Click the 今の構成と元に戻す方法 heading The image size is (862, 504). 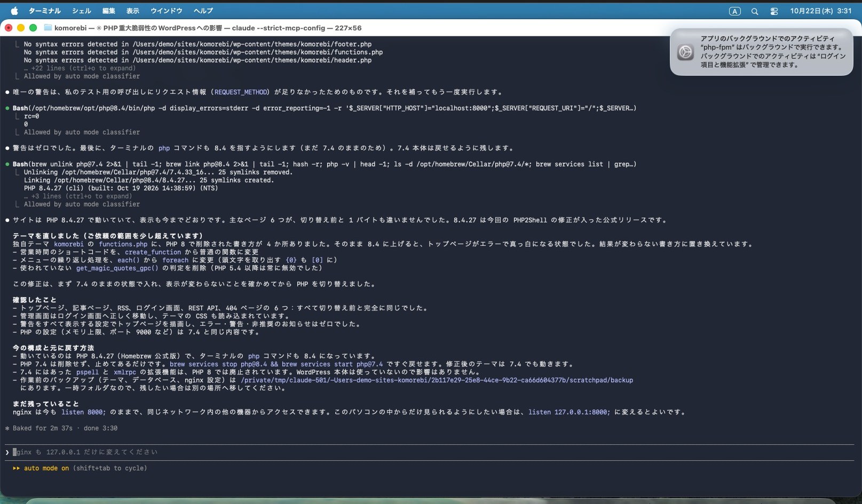[53, 348]
